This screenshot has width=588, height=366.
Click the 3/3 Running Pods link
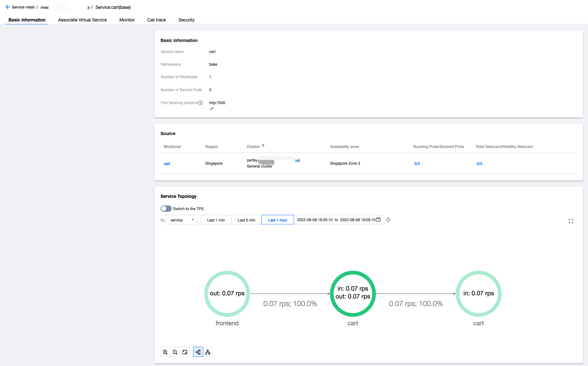(417, 164)
